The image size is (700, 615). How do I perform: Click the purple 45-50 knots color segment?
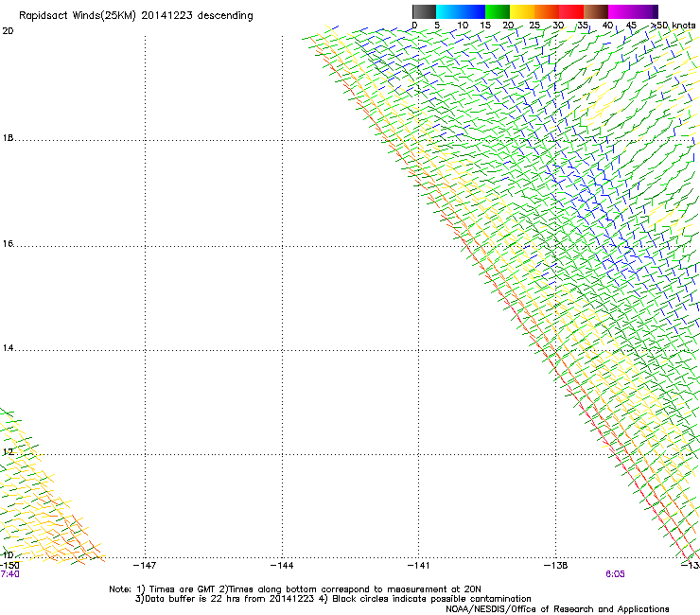click(645, 11)
